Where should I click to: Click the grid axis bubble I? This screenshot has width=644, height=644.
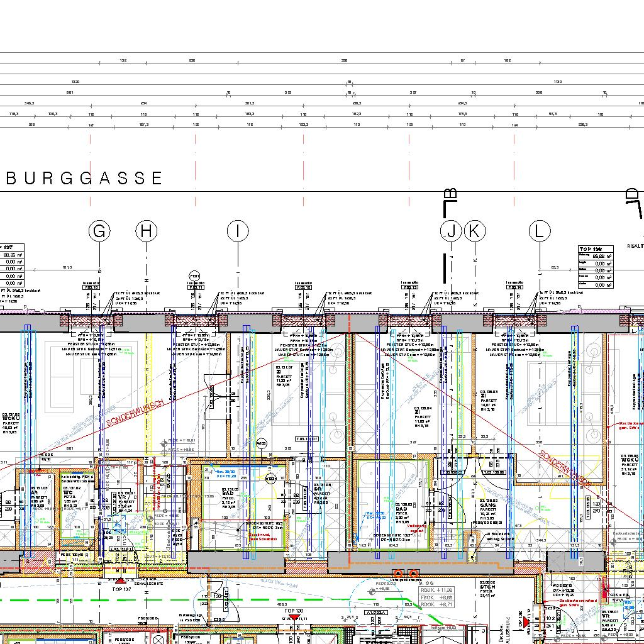238,231
